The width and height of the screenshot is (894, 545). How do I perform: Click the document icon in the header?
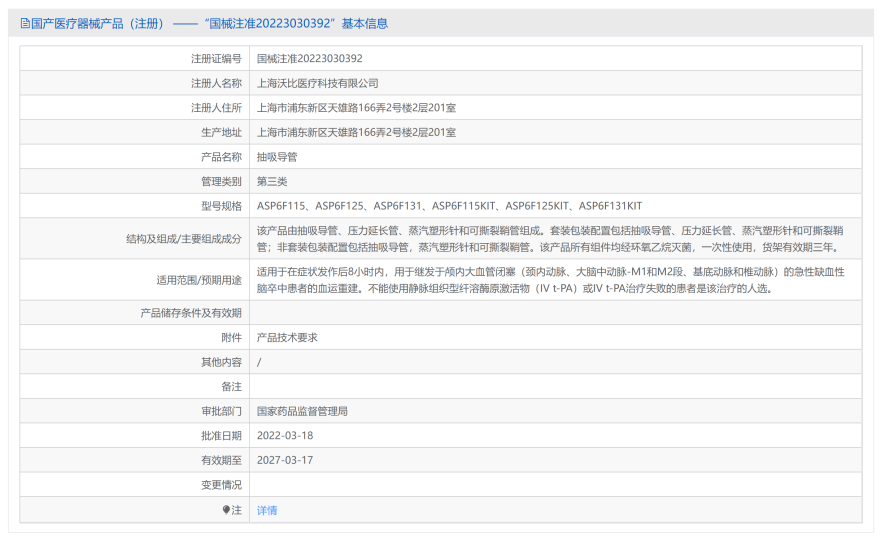(25, 23)
